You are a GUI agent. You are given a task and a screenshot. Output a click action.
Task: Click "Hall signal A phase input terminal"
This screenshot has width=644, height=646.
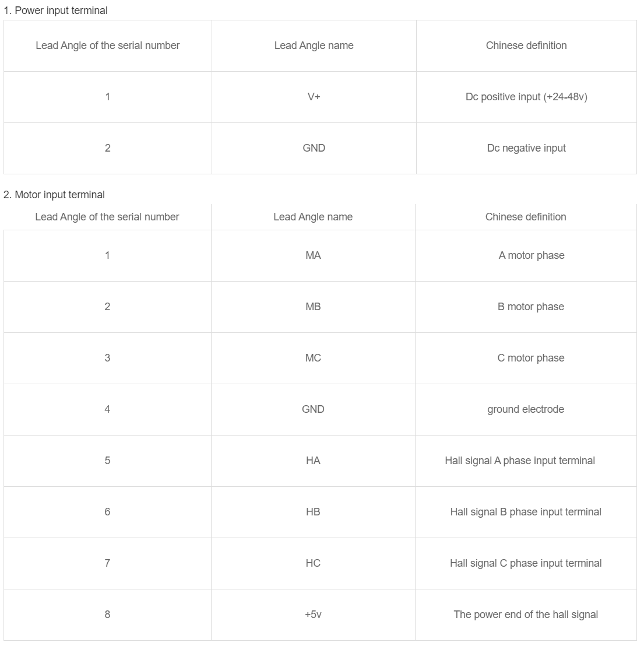[520, 461]
